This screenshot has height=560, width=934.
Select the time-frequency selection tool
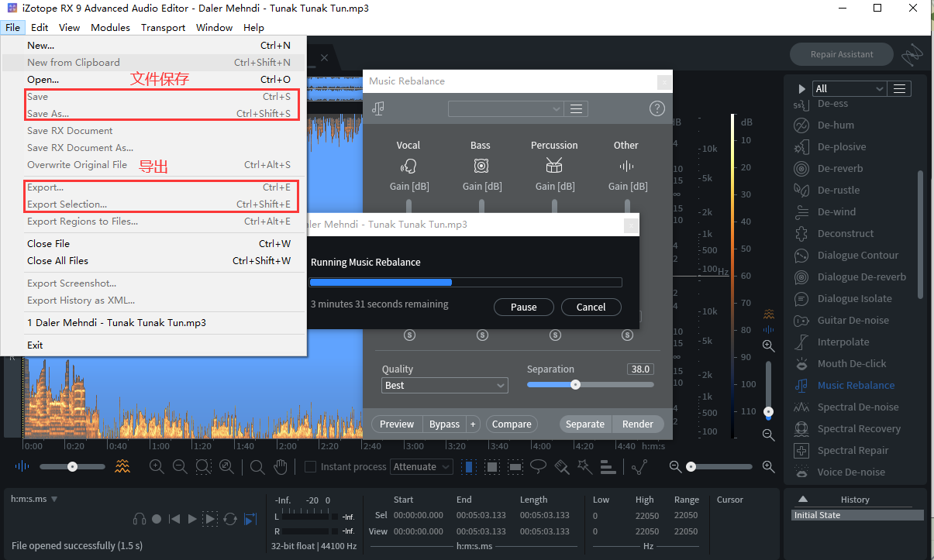pos(491,466)
